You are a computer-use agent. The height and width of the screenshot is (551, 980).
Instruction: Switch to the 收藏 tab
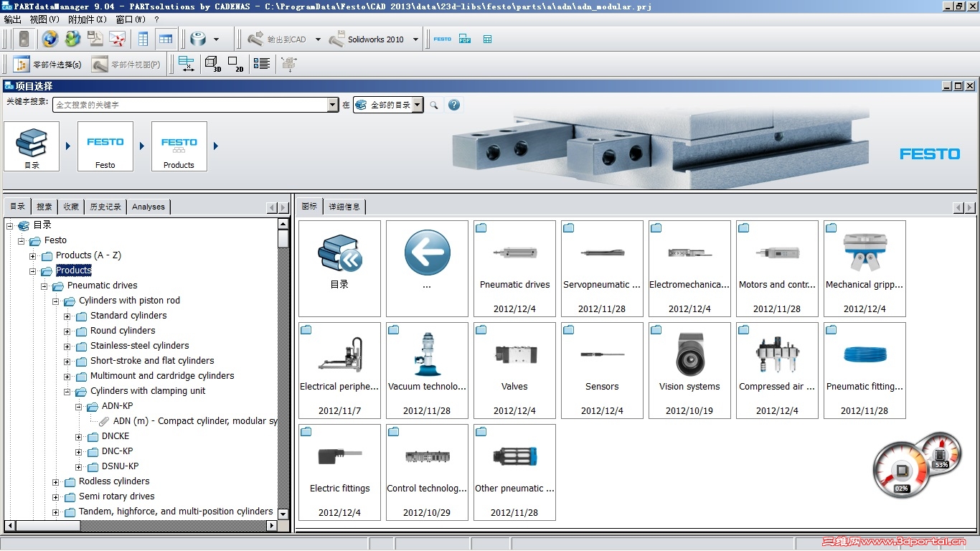[71, 207]
